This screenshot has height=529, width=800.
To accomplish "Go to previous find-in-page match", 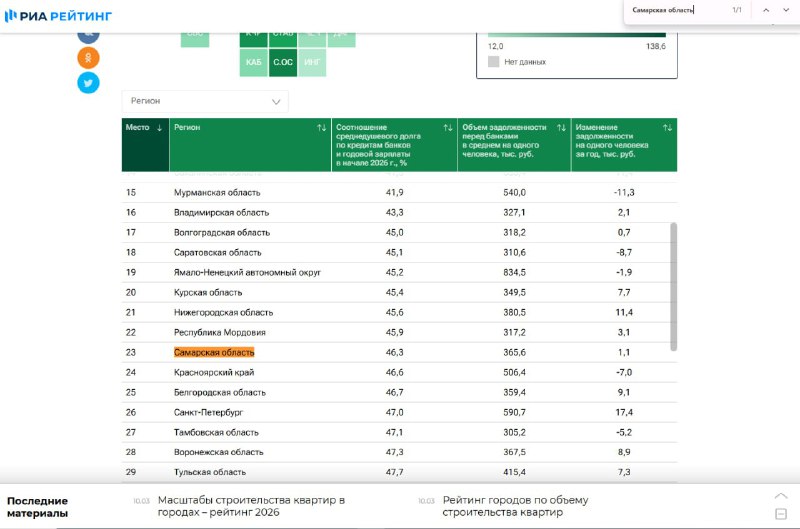I will click(765, 10).
